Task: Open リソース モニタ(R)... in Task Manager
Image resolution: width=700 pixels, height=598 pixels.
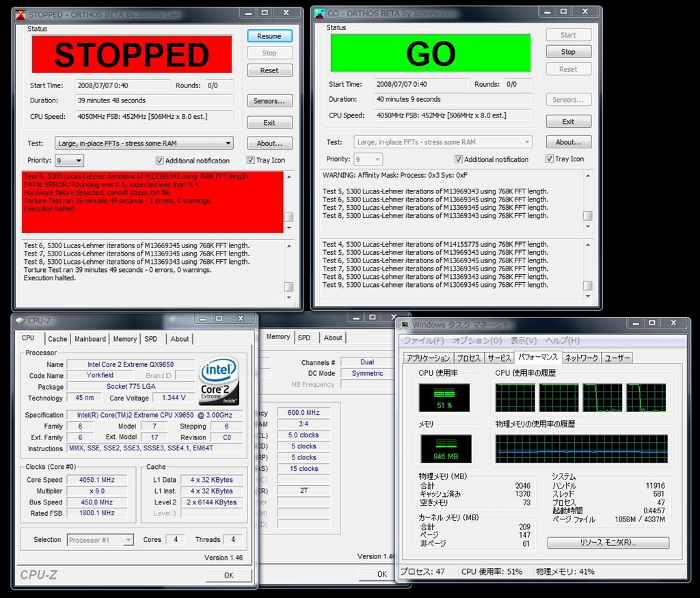Action: (x=608, y=543)
